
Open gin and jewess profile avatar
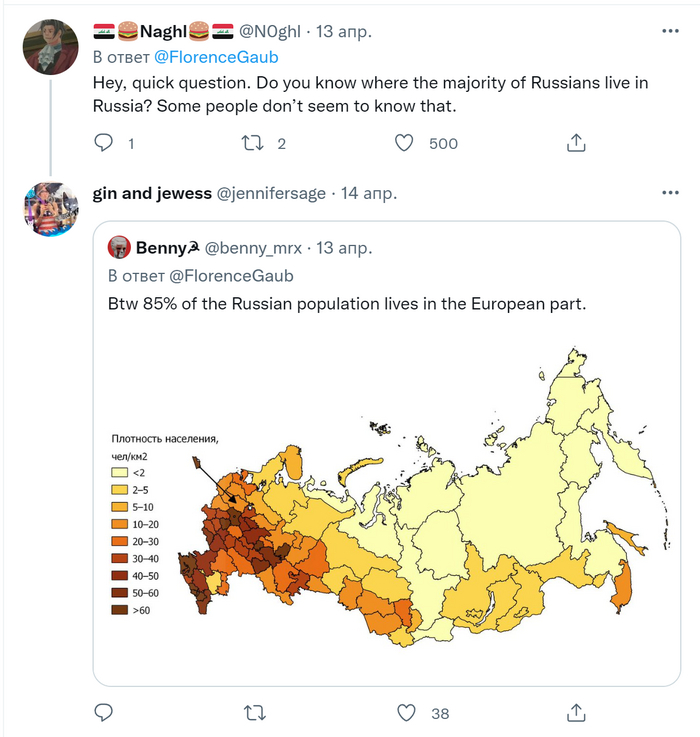pos(51,208)
